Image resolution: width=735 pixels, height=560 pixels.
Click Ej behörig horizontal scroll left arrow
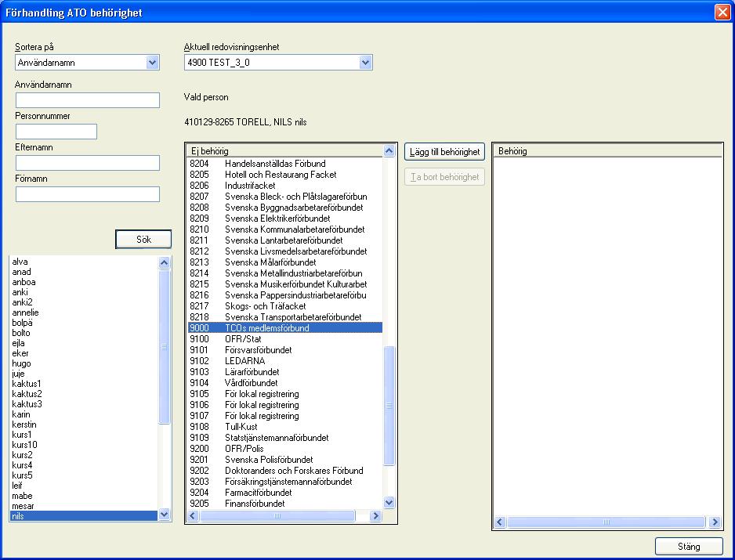(x=193, y=515)
